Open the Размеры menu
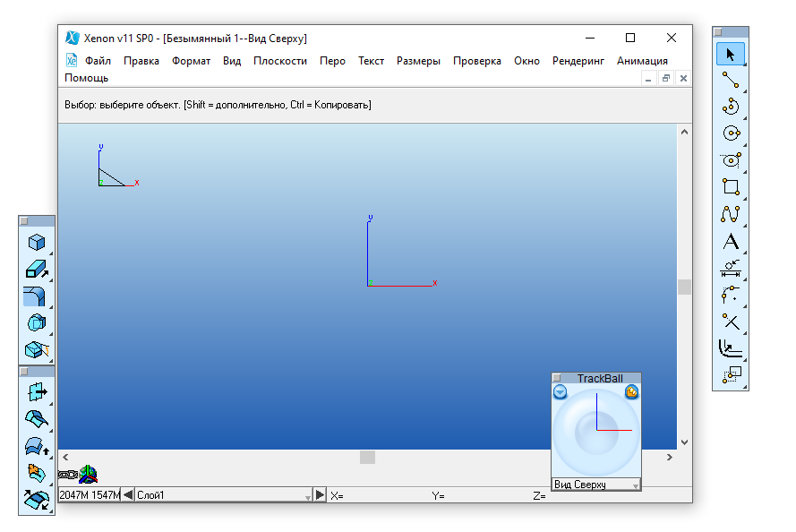Screen dimensions: 796x532 pyautogui.click(x=418, y=61)
